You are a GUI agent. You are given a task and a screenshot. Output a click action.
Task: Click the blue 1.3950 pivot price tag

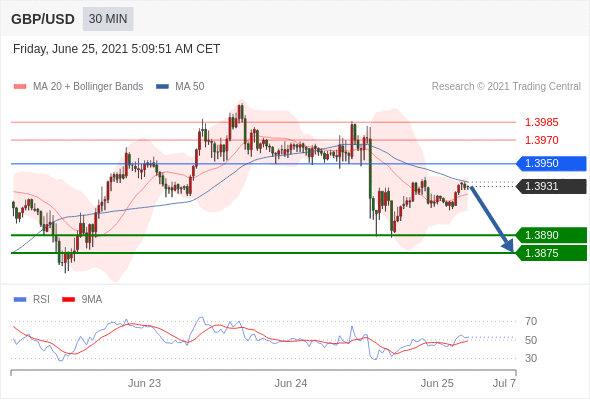[x=551, y=164]
